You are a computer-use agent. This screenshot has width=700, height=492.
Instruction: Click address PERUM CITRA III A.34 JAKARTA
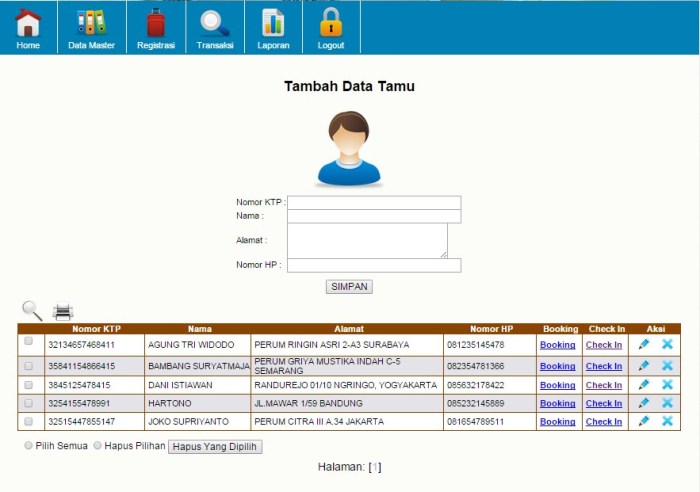click(x=319, y=421)
